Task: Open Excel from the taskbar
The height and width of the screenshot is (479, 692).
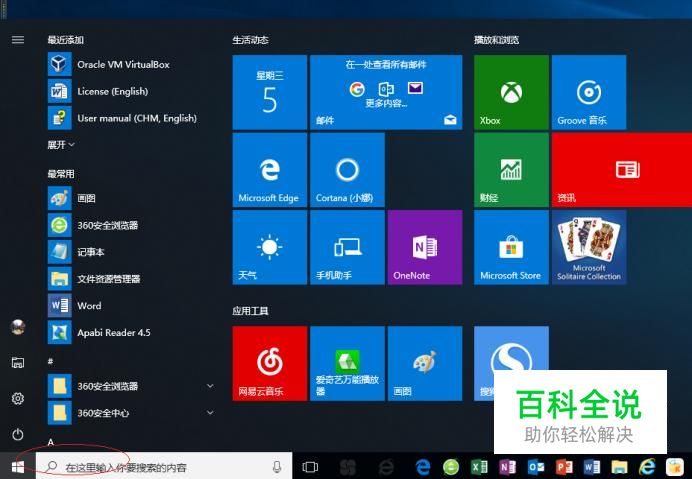Action: (x=479, y=467)
